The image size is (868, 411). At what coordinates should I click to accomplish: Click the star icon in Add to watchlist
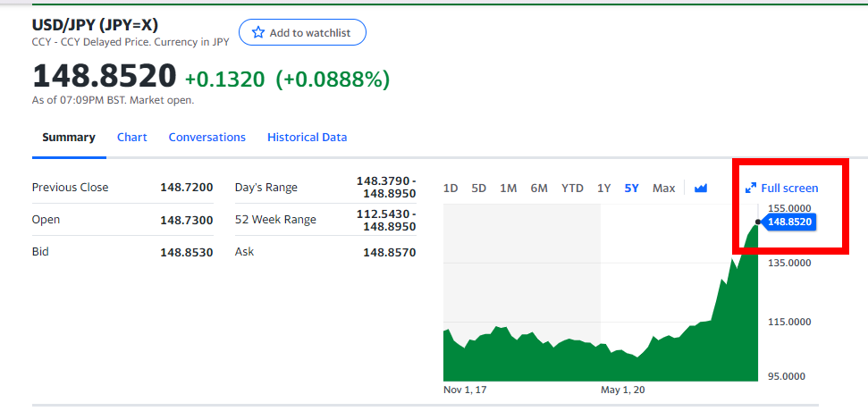[258, 33]
